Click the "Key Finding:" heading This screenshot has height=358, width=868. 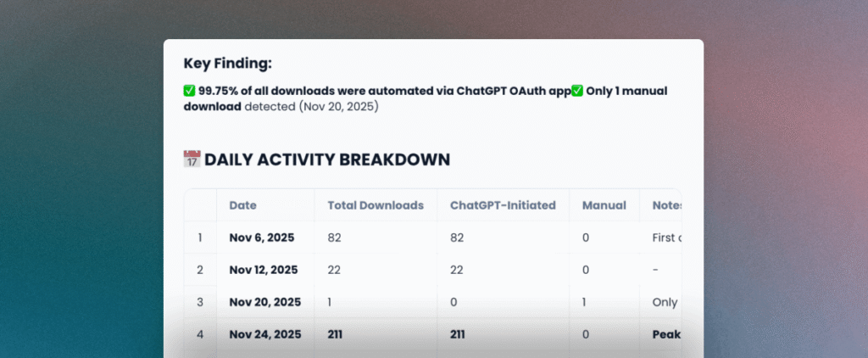click(x=229, y=63)
